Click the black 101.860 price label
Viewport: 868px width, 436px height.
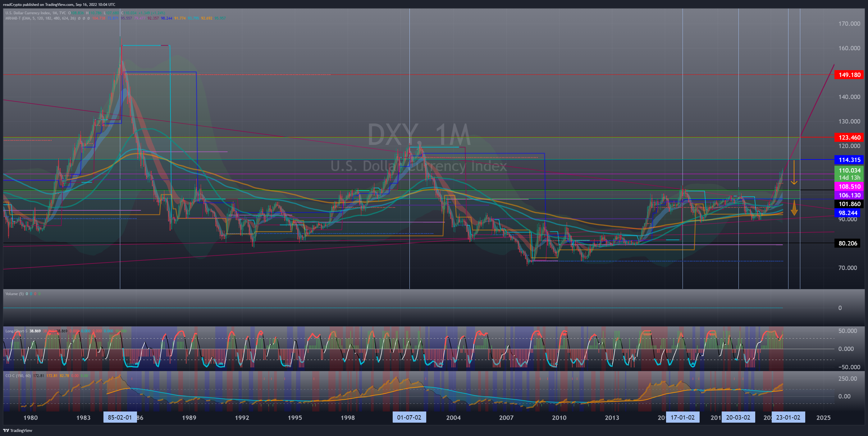849,204
